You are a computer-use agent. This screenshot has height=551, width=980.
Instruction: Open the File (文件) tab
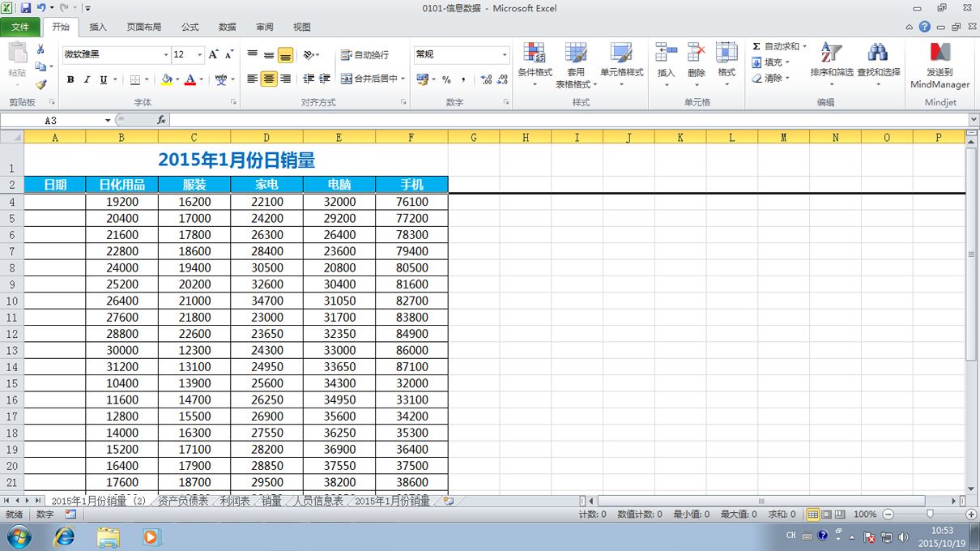[x=20, y=27]
